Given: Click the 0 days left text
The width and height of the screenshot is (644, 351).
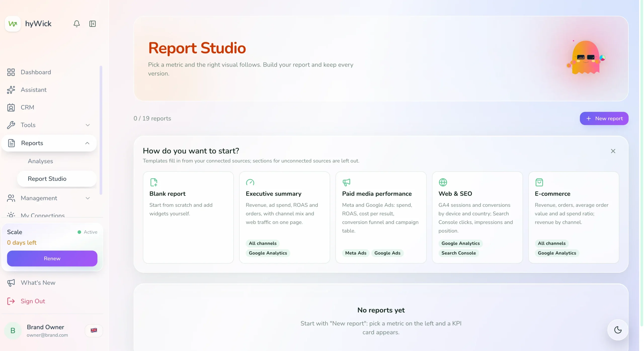Looking at the screenshot, I should (22, 242).
